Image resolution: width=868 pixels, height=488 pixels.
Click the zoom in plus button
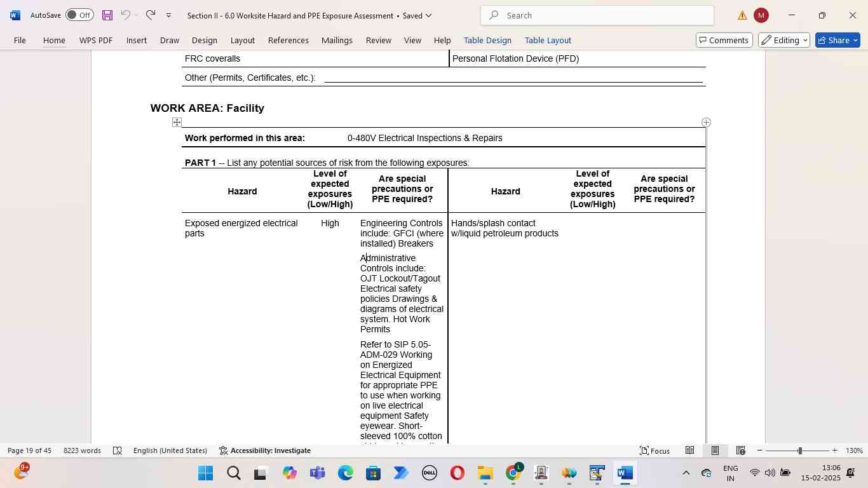(x=834, y=451)
